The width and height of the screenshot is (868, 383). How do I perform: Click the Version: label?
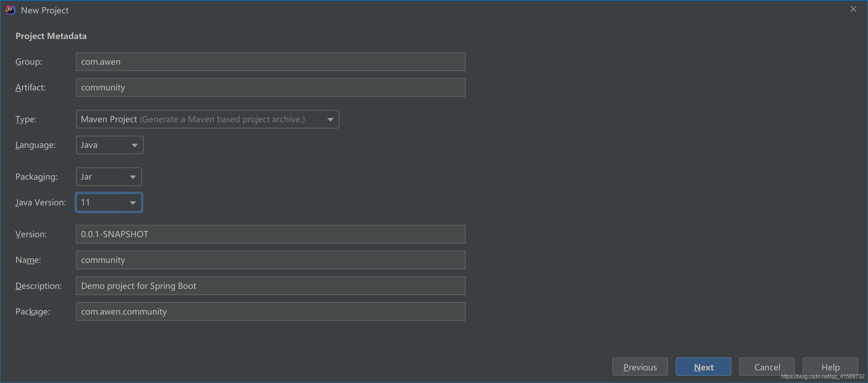click(31, 234)
